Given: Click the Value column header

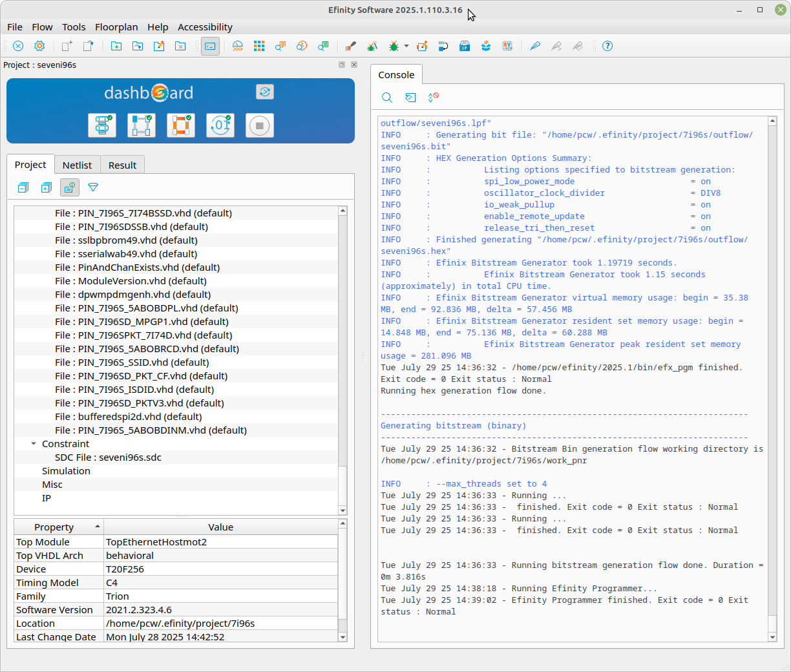Looking at the screenshot, I should tap(221, 527).
